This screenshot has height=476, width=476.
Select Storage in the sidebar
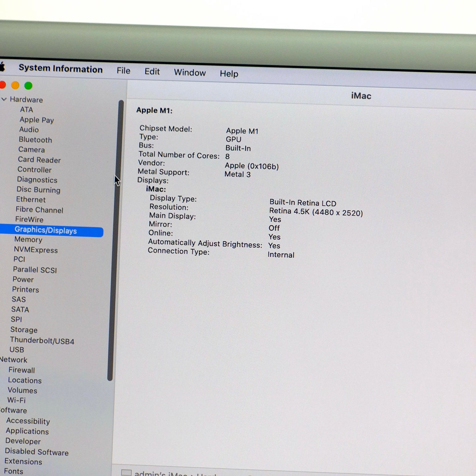click(x=24, y=330)
